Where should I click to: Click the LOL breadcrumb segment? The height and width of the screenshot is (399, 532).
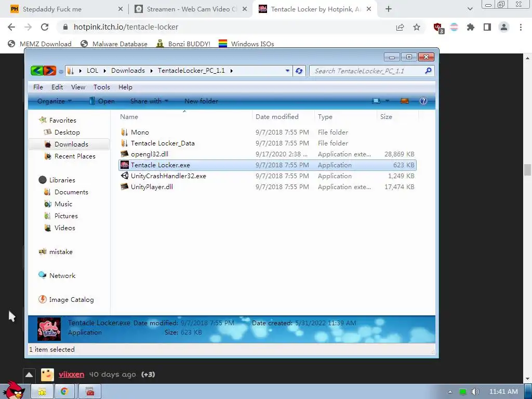(92, 71)
